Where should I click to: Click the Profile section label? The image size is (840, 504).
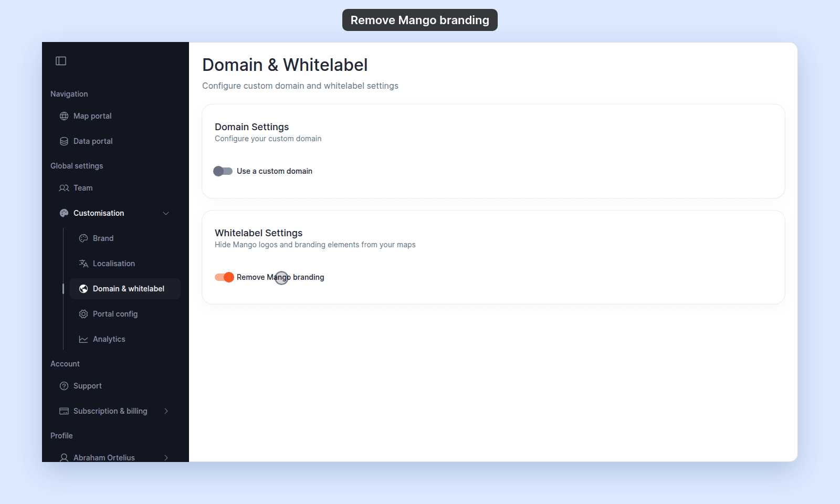click(x=61, y=436)
